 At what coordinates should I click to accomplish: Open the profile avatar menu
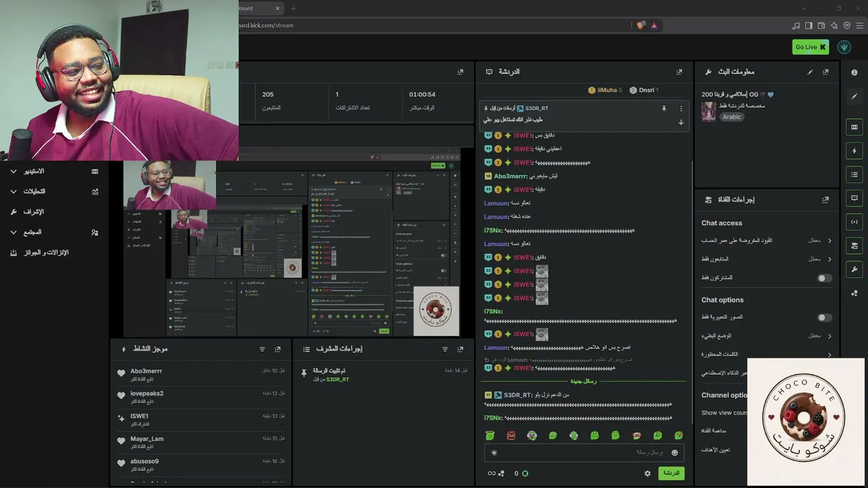[x=844, y=47]
